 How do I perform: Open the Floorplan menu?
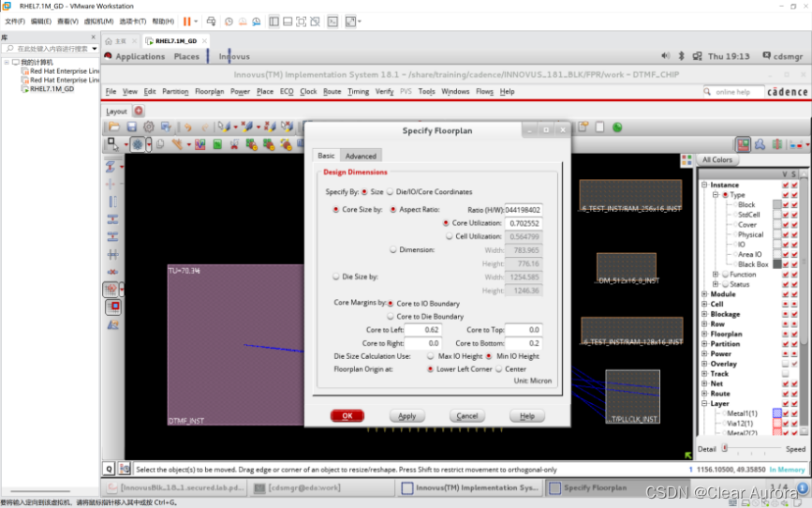209,91
